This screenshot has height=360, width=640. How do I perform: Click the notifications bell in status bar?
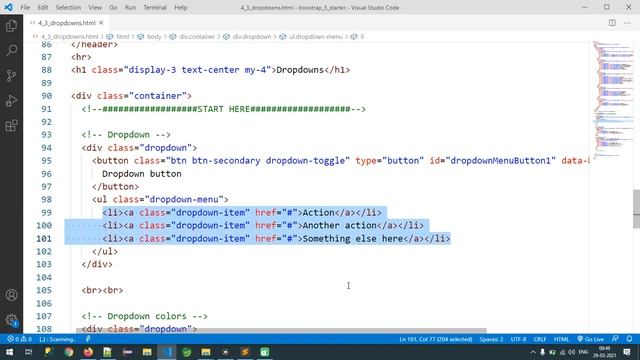pos(629,339)
